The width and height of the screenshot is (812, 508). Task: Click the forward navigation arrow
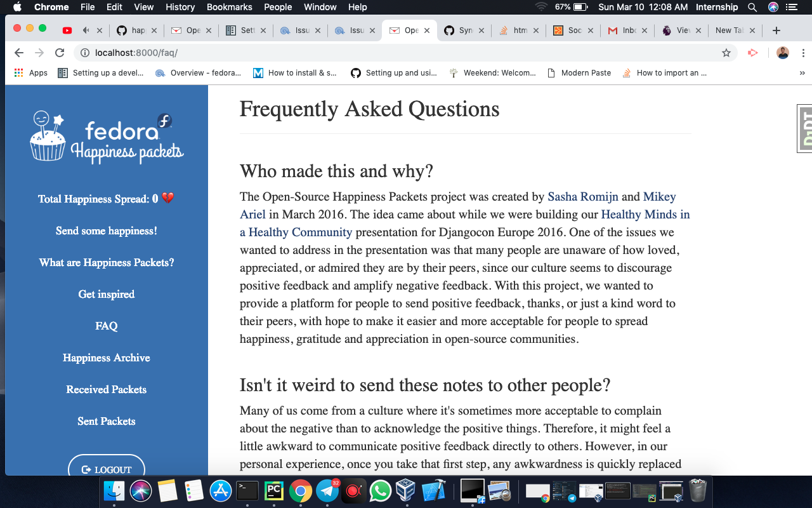pos(39,53)
